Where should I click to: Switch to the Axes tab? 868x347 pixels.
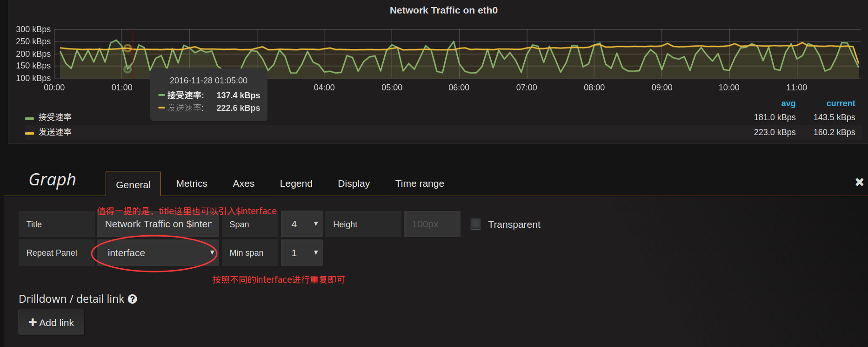click(x=243, y=184)
